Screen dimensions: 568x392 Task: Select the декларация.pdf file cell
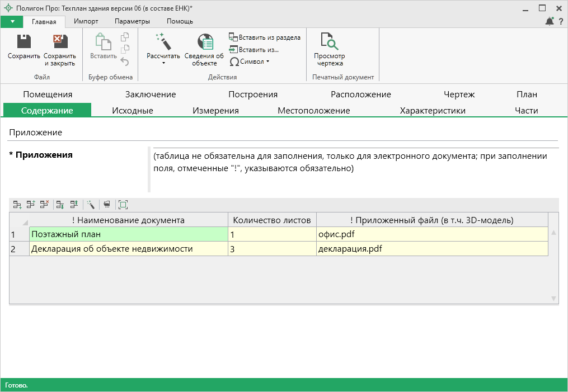431,249
